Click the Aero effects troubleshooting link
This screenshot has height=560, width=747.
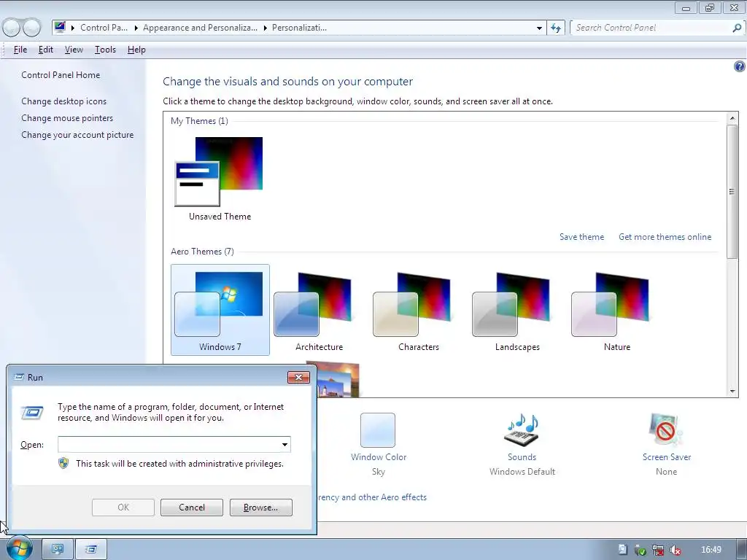tap(372, 497)
